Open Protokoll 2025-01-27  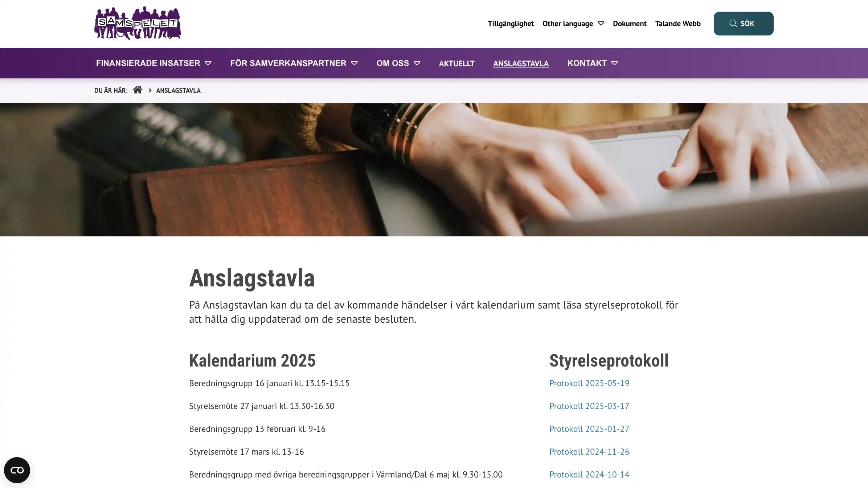[589, 429]
